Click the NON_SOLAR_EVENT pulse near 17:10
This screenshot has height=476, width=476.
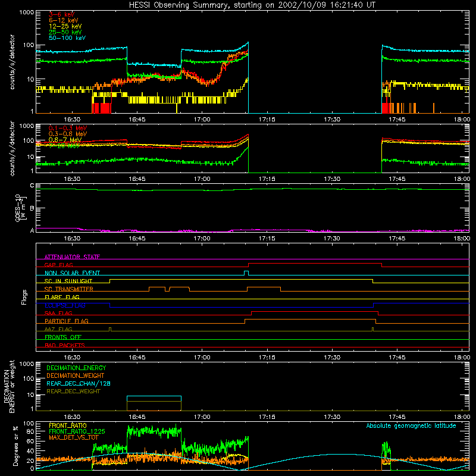coord(246,273)
